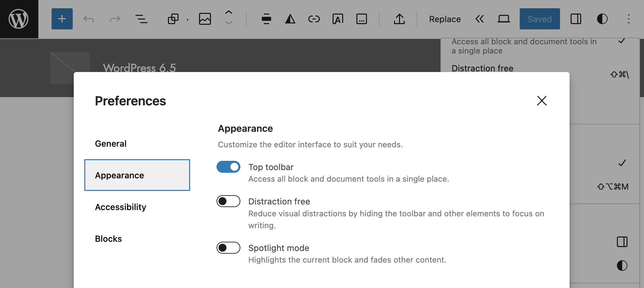Screen dimensions: 644x288
Task: Click the blue Saved button
Action: 540,19
